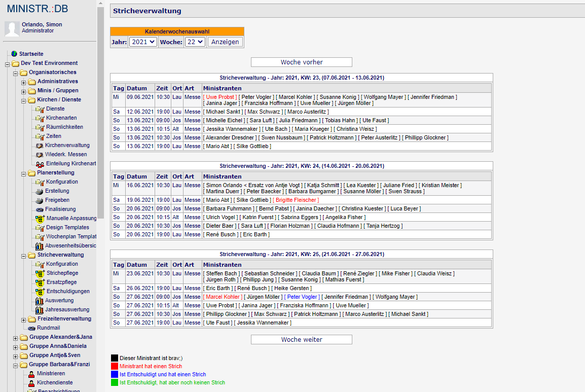The image size is (585, 392).
Task: Collapse the Planerstellung folder
Action: point(23,174)
